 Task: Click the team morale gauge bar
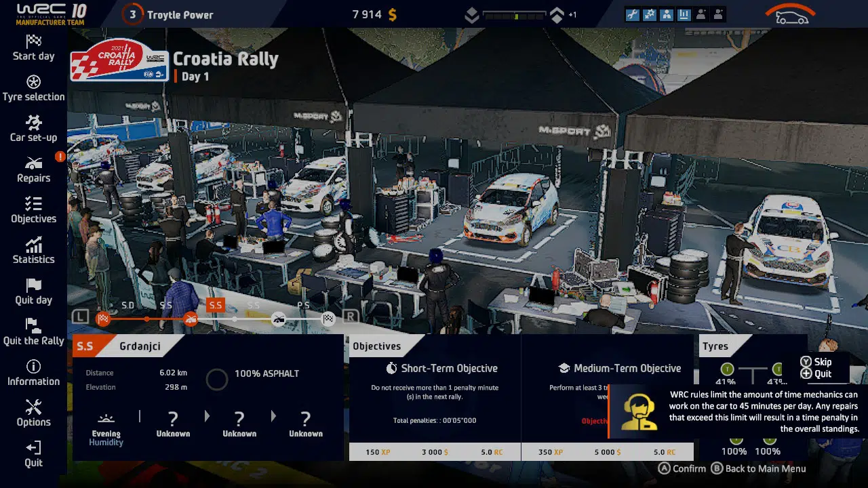point(514,15)
